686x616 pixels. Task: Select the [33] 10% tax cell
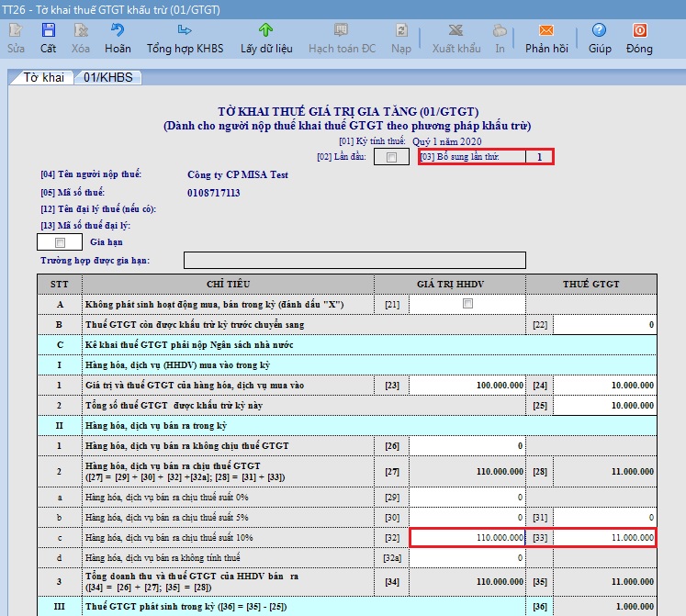pos(604,538)
